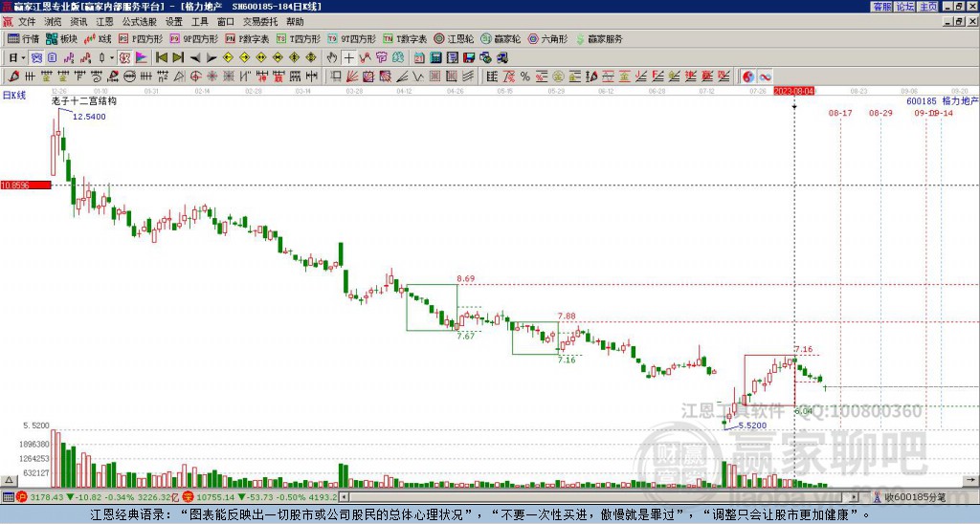980x524 pixels.
Task: Click the 08-17 future date label
Action: [x=840, y=113]
